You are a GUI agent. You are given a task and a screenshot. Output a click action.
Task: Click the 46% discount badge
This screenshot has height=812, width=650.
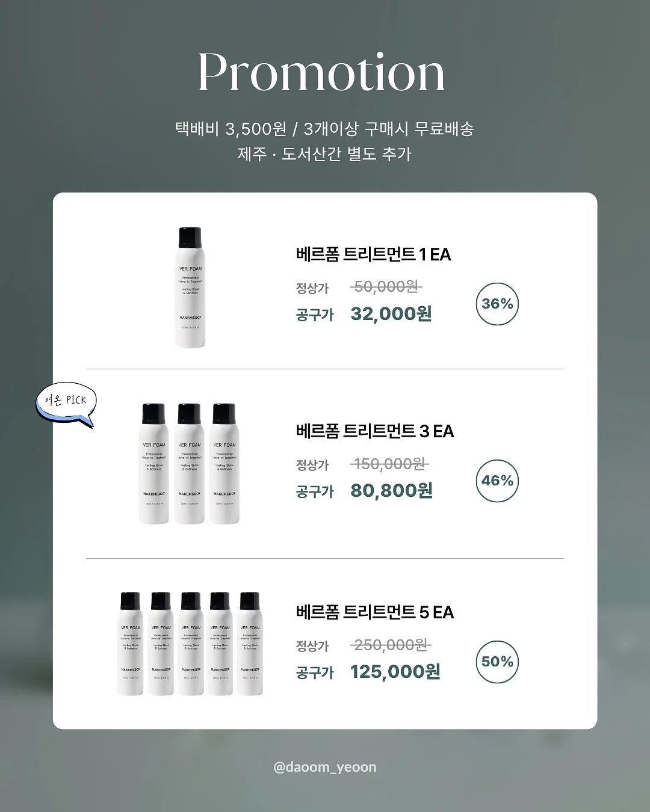[x=497, y=481]
